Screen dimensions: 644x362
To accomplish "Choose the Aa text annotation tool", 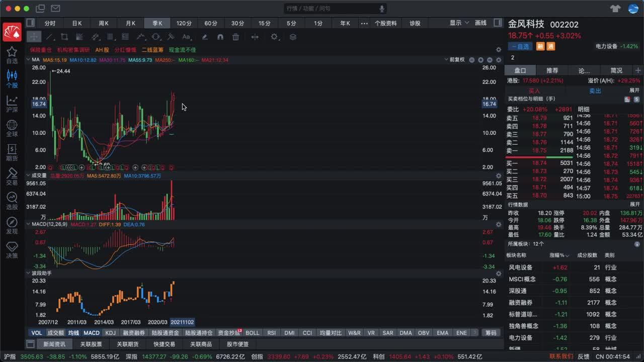I will pyautogui.click(x=187, y=37).
